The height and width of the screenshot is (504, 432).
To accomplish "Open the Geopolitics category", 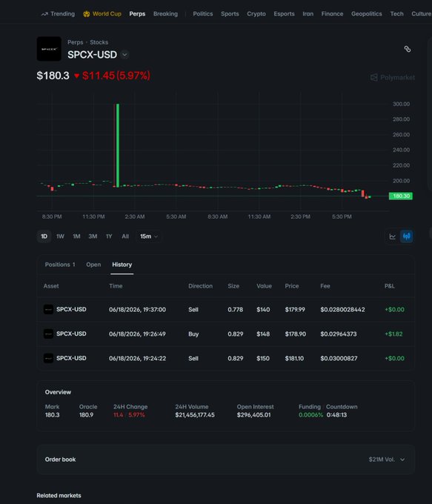I will tap(367, 14).
